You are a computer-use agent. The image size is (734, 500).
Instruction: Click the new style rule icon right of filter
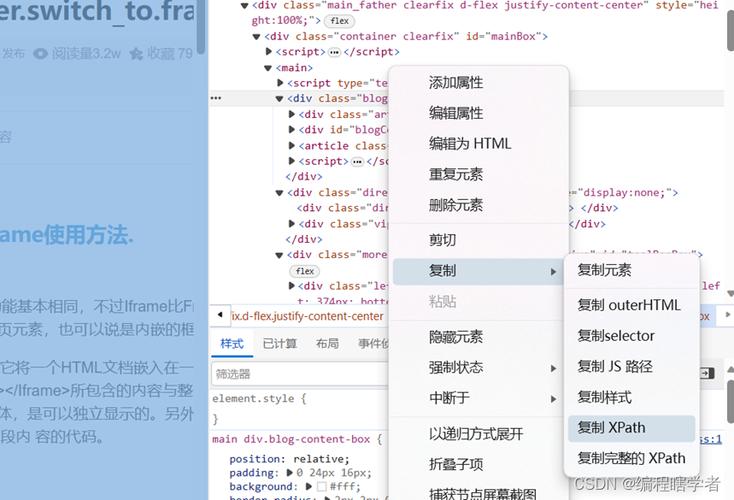pos(707,373)
